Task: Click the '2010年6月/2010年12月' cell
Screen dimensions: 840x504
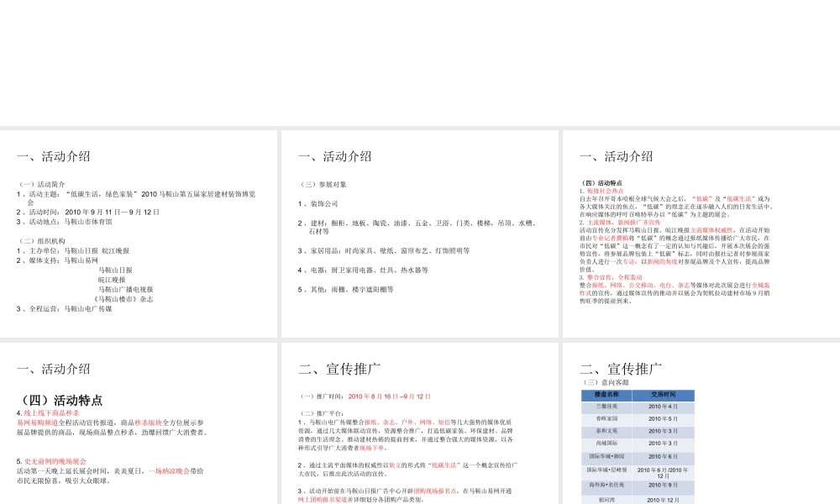Action: (x=664, y=472)
